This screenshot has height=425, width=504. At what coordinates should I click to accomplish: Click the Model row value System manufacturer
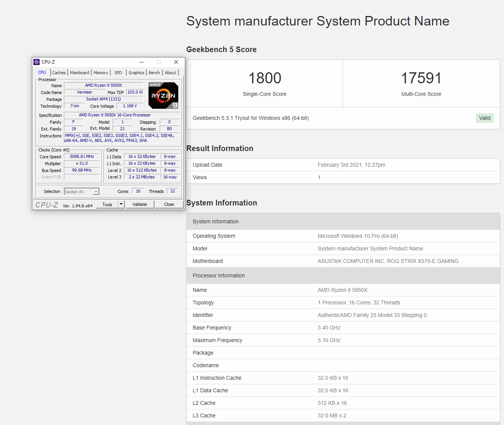coord(370,248)
